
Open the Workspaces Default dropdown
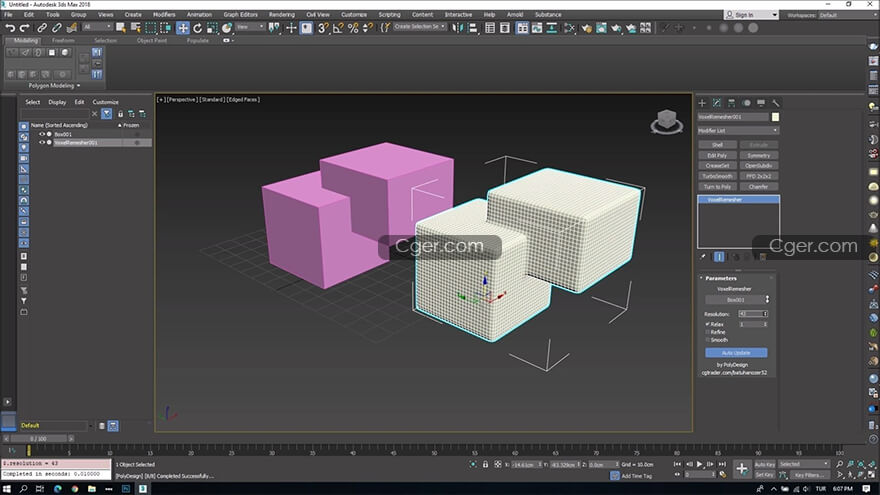[846, 15]
